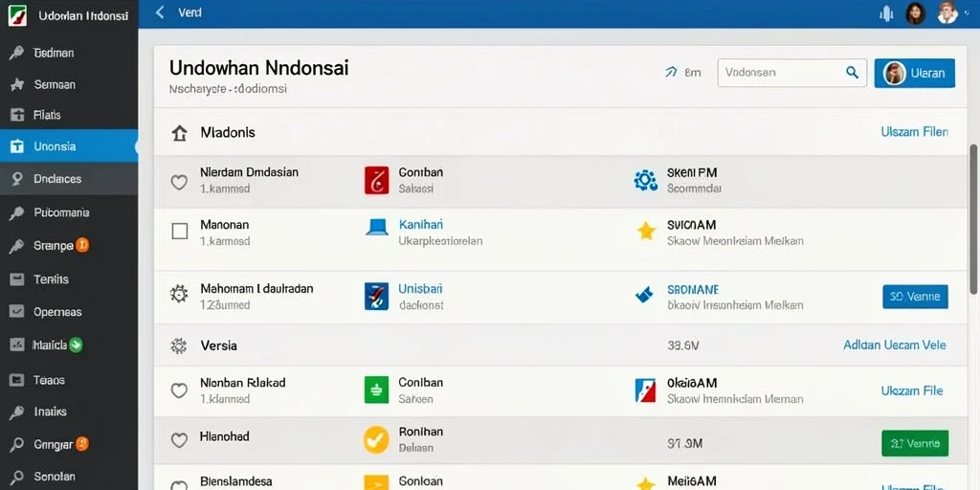
Task: Click the blue laptop icon beside Kanihan
Action: (377, 227)
